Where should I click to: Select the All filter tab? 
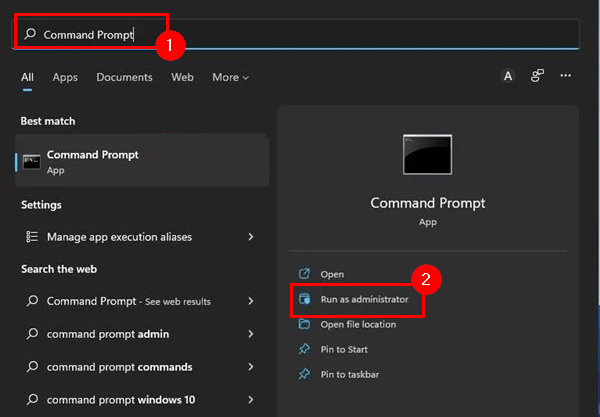pos(27,77)
